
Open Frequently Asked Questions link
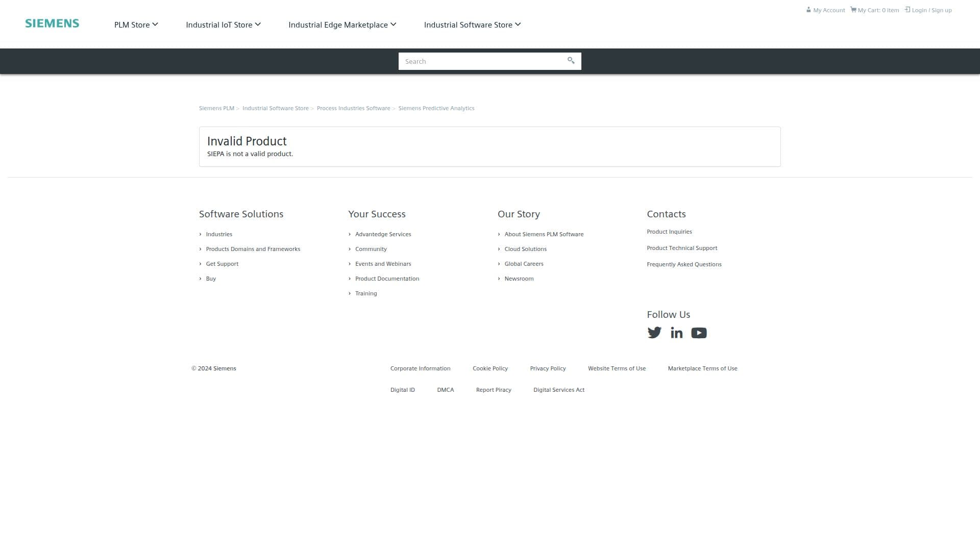(684, 264)
